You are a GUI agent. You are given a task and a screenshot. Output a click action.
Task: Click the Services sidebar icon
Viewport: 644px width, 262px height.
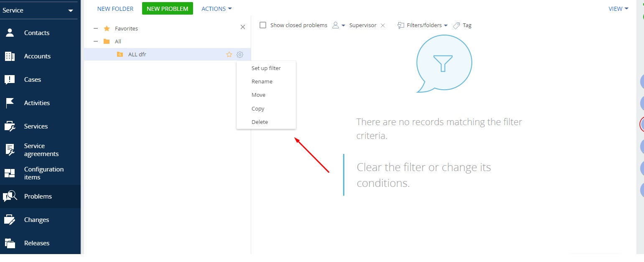(10, 126)
